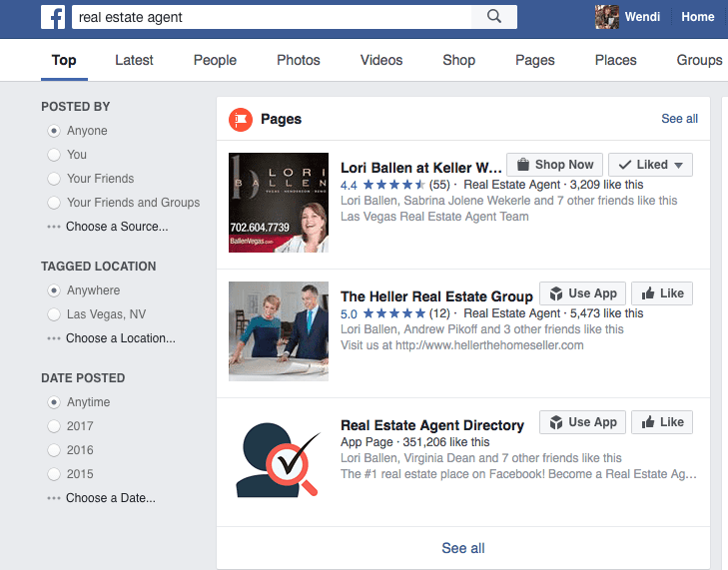
Task: Select the Anyone radio button
Action: pos(54,131)
